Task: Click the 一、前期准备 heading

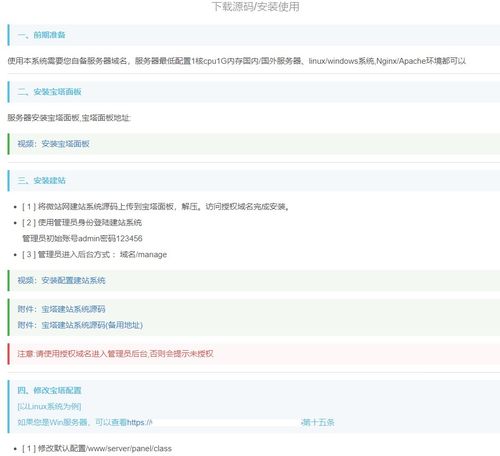Action: click(41, 35)
